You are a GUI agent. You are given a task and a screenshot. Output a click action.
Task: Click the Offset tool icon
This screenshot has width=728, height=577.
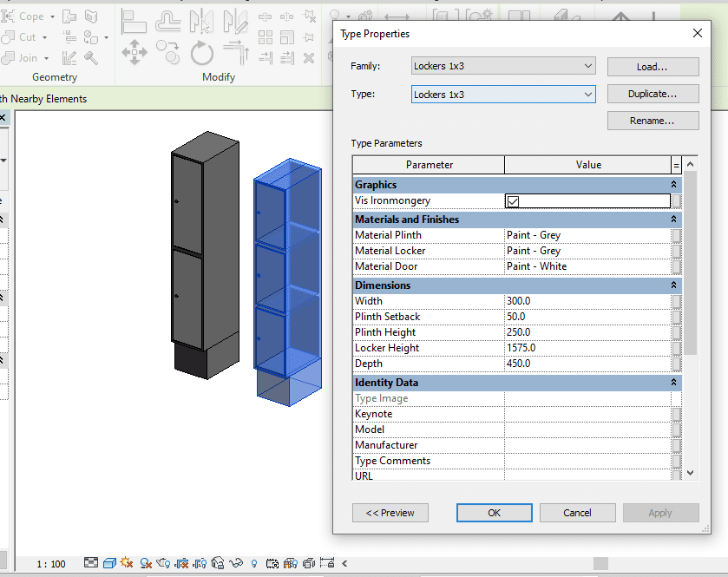point(167,22)
